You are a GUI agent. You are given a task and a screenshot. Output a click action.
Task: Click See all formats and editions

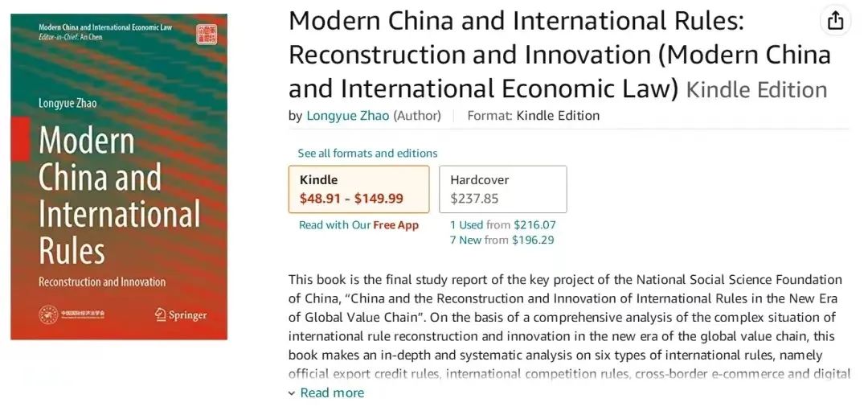click(367, 153)
